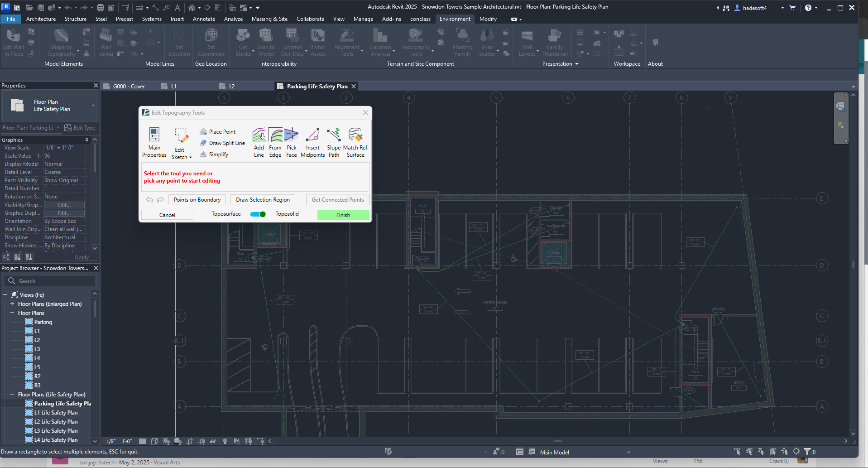The image size is (868, 468).
Task: Select the Add Line tool
Action: [259, 142]
